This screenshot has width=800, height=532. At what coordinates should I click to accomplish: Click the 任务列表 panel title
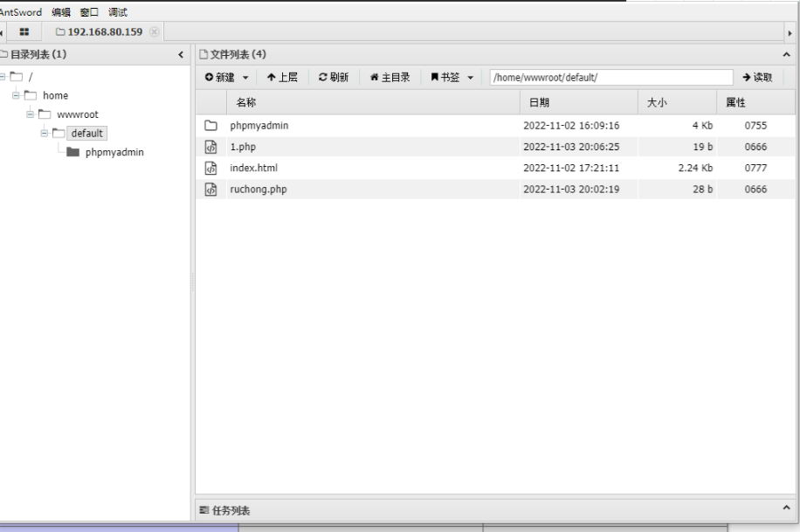[231, 510]
